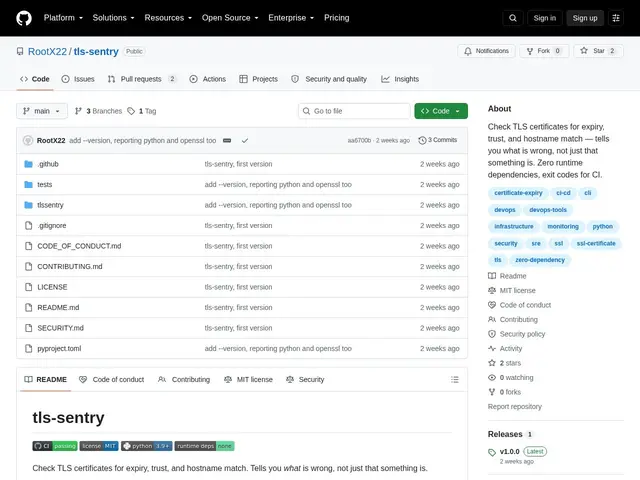Expand the Enterprise menu
Screen dimensions: 640x480
click(x=291, y=18)
